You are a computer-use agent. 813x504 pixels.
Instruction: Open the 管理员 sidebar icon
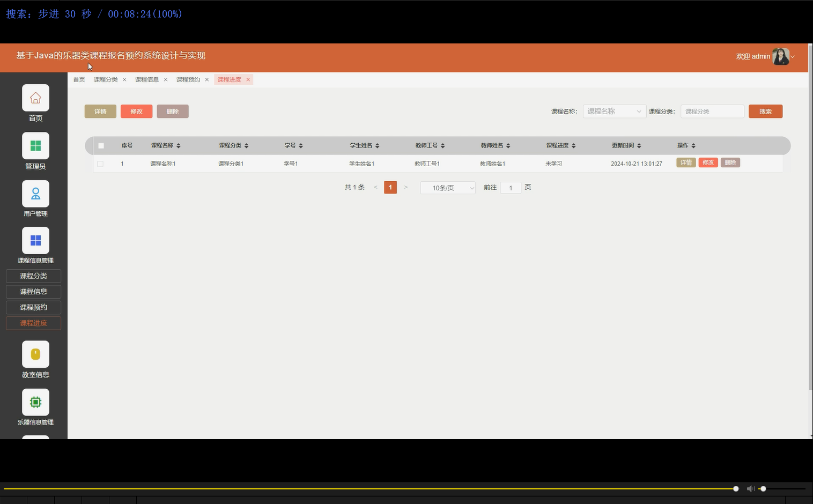click(x=35, y=146)
